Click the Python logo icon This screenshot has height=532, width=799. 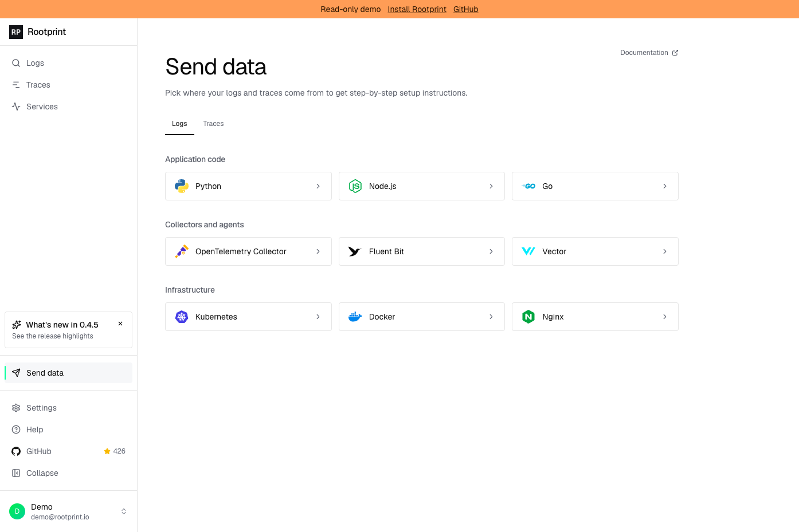coord(182,186)
